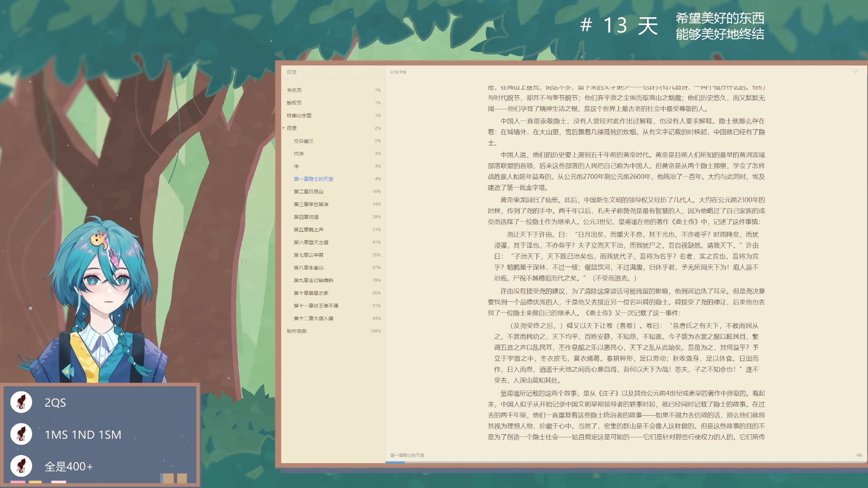Jump to 第二章月亮山

point(333,192)
